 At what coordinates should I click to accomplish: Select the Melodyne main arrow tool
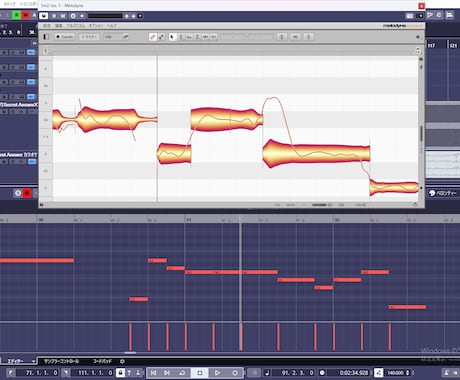172,37
